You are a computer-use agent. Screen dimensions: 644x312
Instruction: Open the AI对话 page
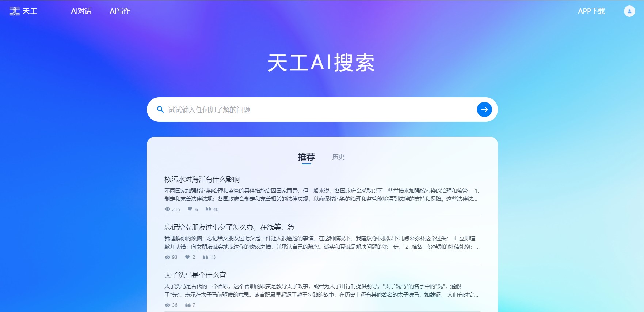pos(81,11)
